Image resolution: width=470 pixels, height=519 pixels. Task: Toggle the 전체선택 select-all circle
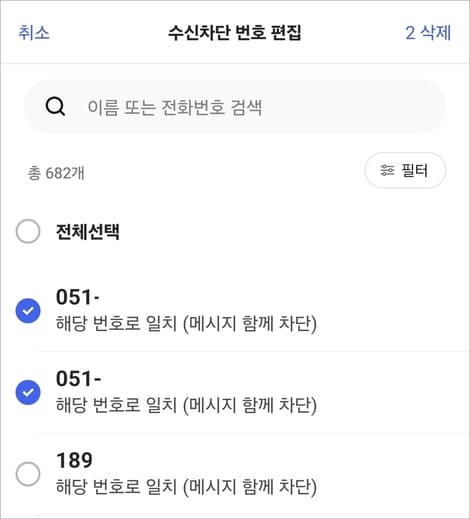[28, 231]
